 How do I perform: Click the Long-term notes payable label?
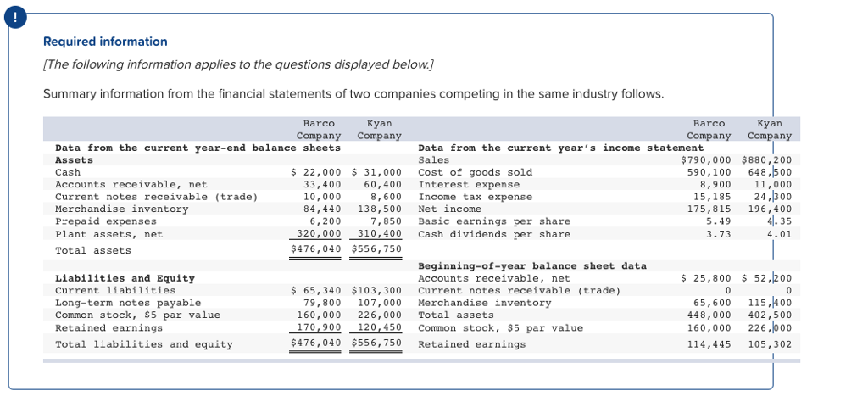[128, 302]
